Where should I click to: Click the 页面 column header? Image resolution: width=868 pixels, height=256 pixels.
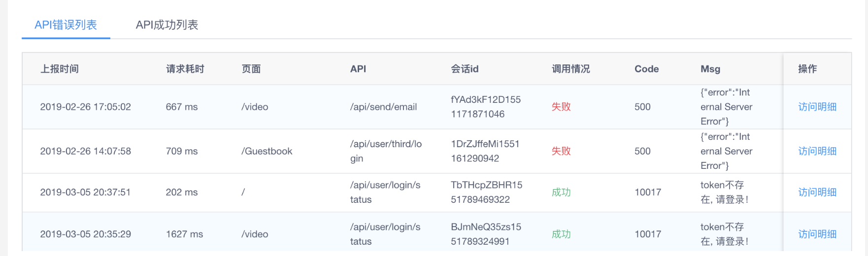(251, 69)
